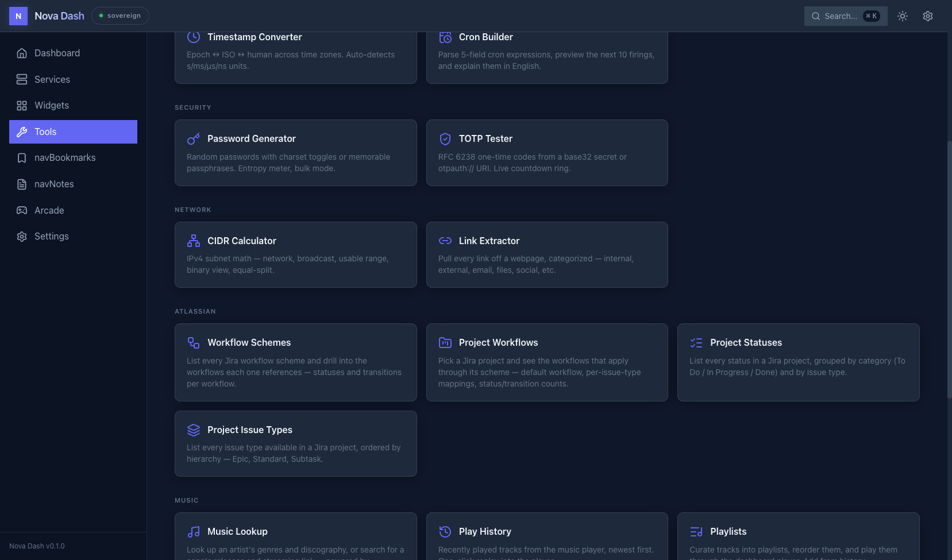The height and width of the screenshot is (560, 952).
Task: Launch Password Generator title
Action: coord(252,139)
